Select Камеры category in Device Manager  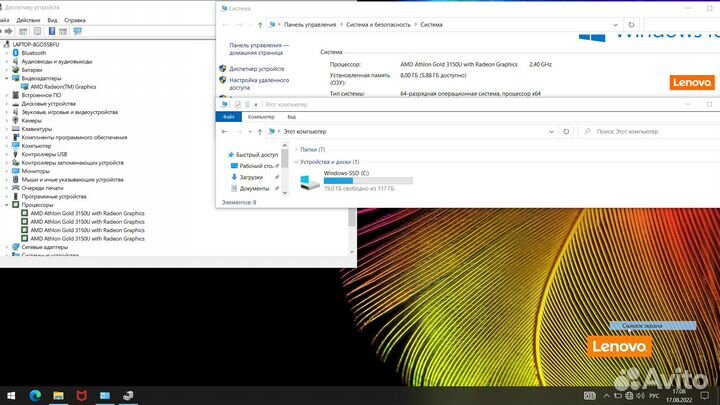[x=32, y=120]
